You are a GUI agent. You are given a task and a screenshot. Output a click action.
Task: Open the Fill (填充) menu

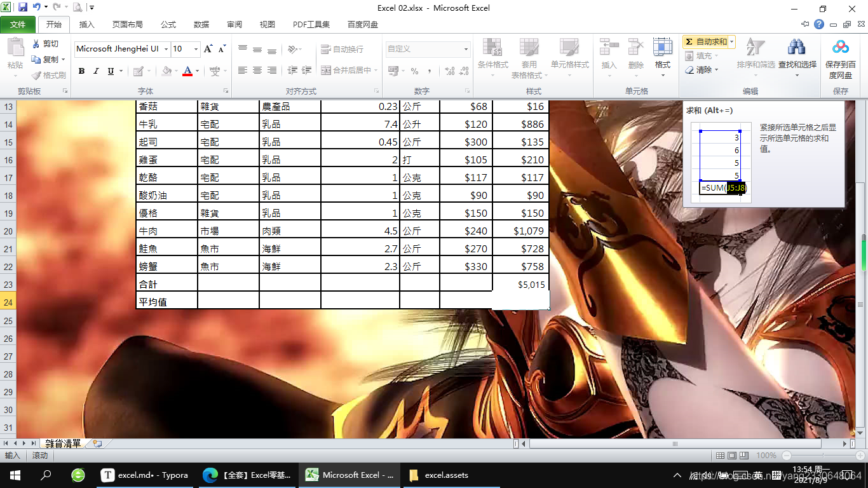point(702,56)
